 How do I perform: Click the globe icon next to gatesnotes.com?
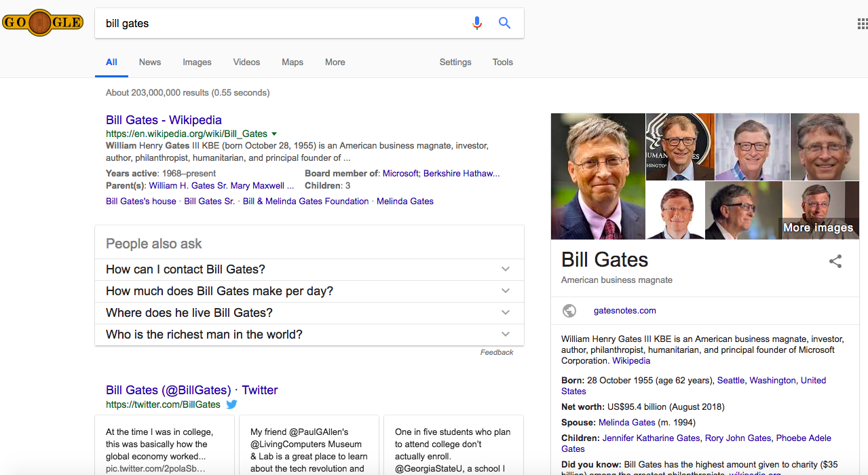(569, 311)
